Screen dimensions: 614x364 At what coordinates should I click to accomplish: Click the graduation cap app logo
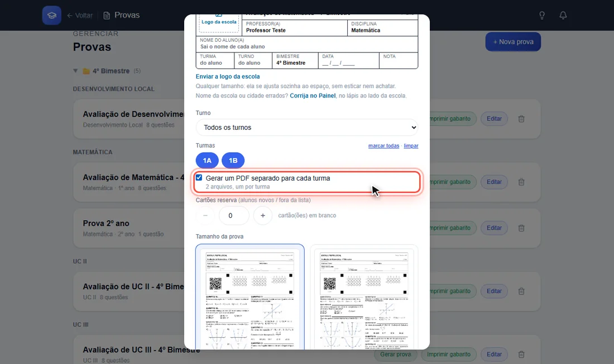point(52,15)
